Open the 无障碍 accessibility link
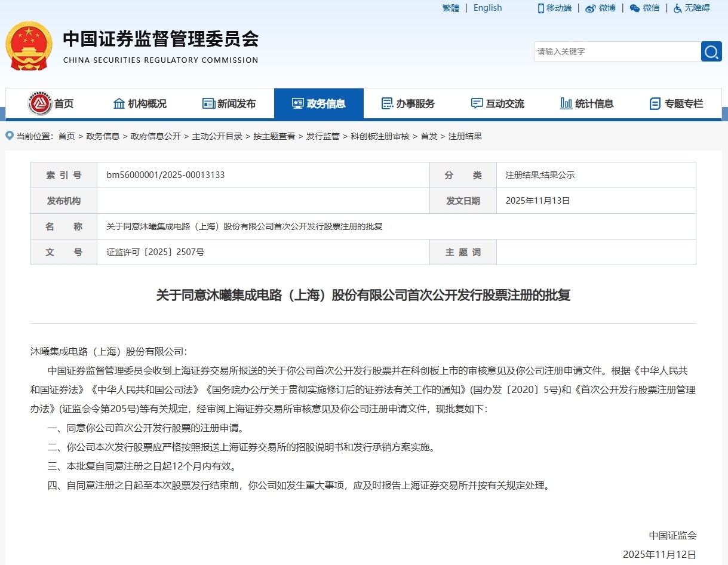 click(x=698, y=8)
